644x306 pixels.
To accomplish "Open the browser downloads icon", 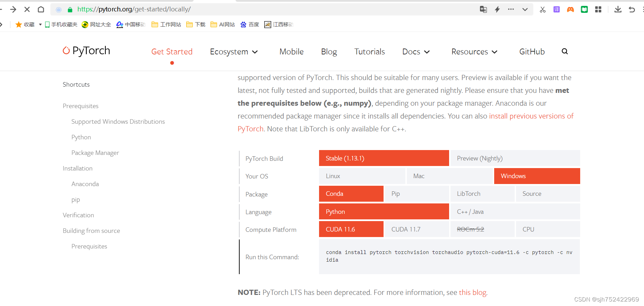I will coord(618,9).
